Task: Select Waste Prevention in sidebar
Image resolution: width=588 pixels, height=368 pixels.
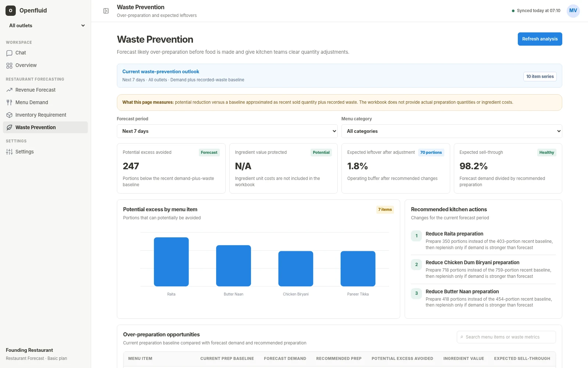Action: [46, 127]
